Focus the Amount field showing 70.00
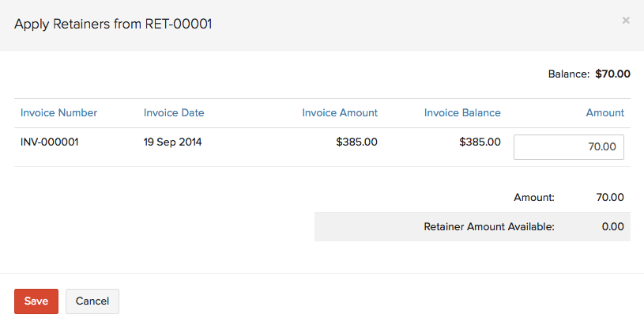The image size is (644, 326). tap(568, 146)
